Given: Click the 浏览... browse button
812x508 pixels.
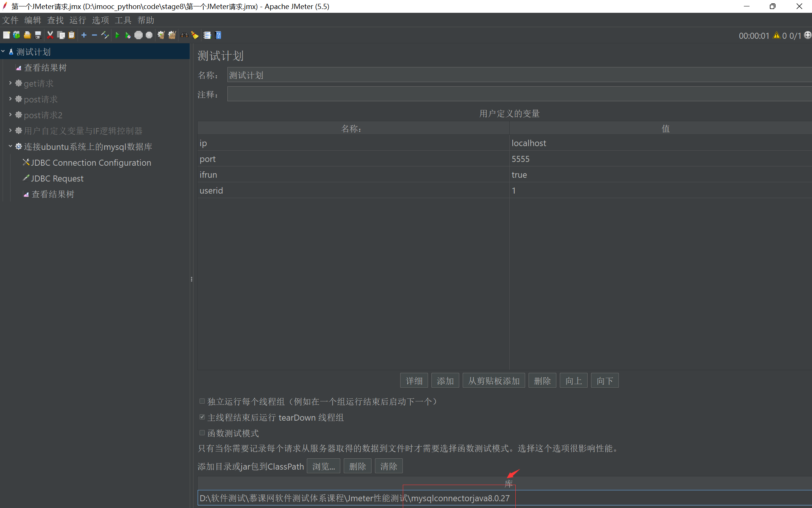Looking at the screenshot, I should click(x=323, y=466).
